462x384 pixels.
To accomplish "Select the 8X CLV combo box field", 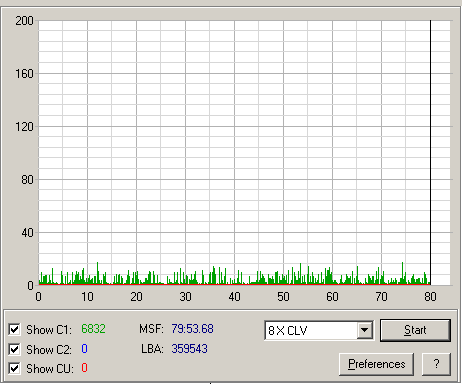I will [319, 330].
